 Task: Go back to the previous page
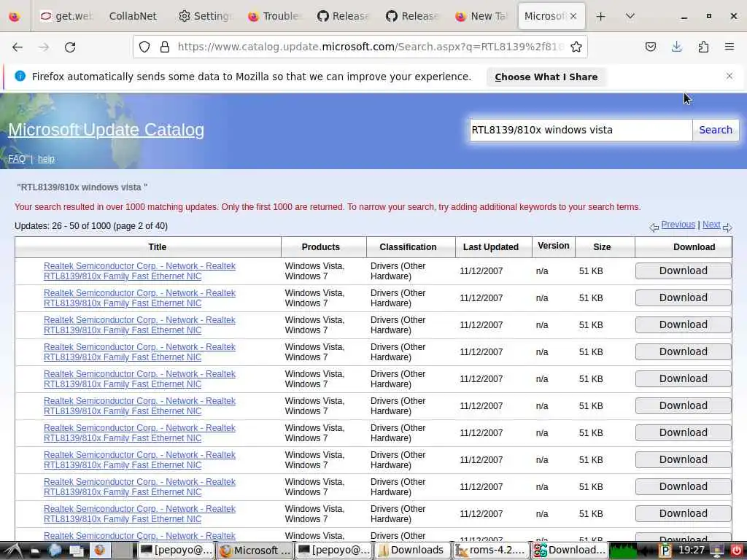point(18,47)
